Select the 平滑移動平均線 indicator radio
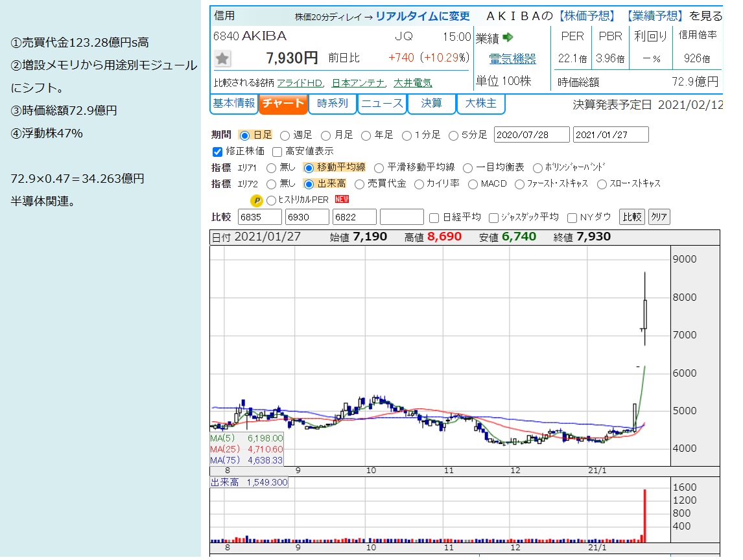 (x=379, y=168)
